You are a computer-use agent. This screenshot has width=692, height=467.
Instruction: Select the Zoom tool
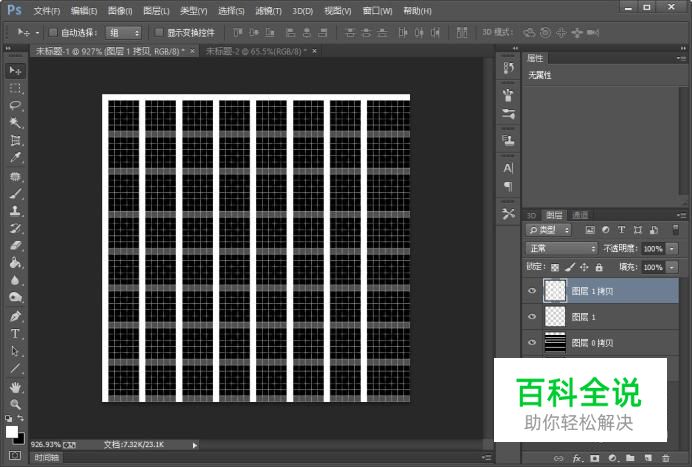15,404
